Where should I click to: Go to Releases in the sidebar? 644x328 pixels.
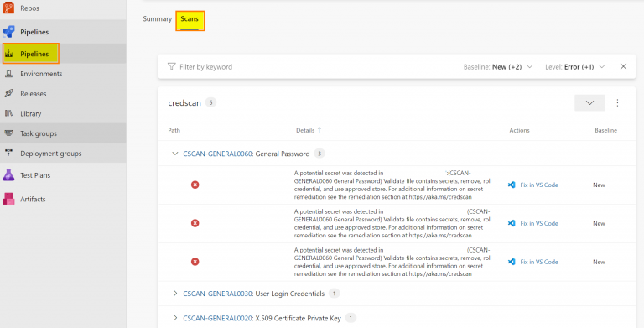pos(34,94)
